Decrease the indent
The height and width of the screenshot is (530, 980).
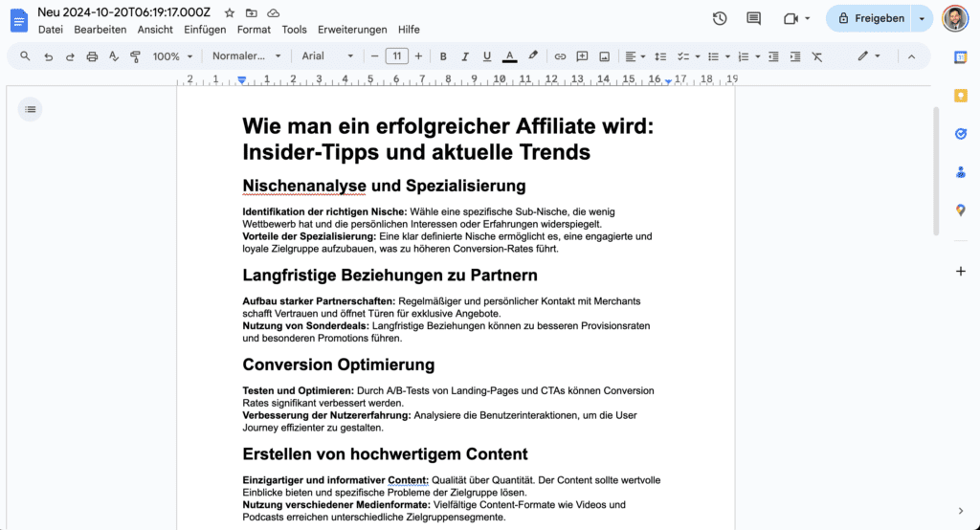coord(773,56)
